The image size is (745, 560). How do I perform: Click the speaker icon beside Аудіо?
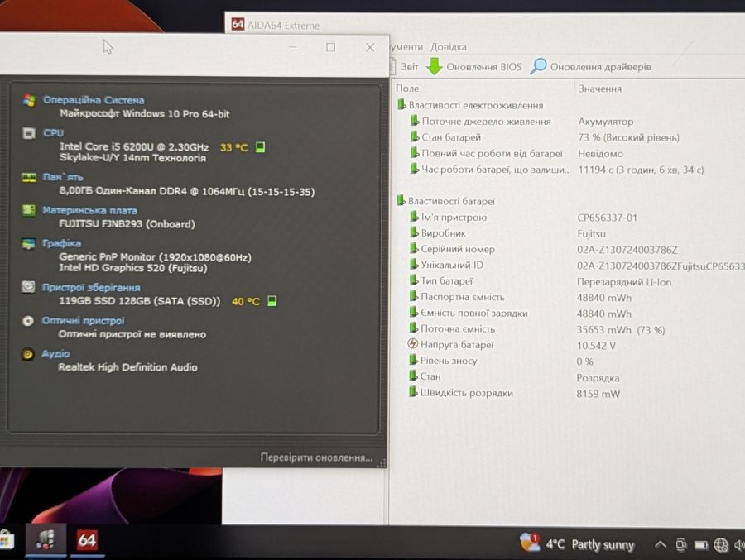[x=28, y=354]
